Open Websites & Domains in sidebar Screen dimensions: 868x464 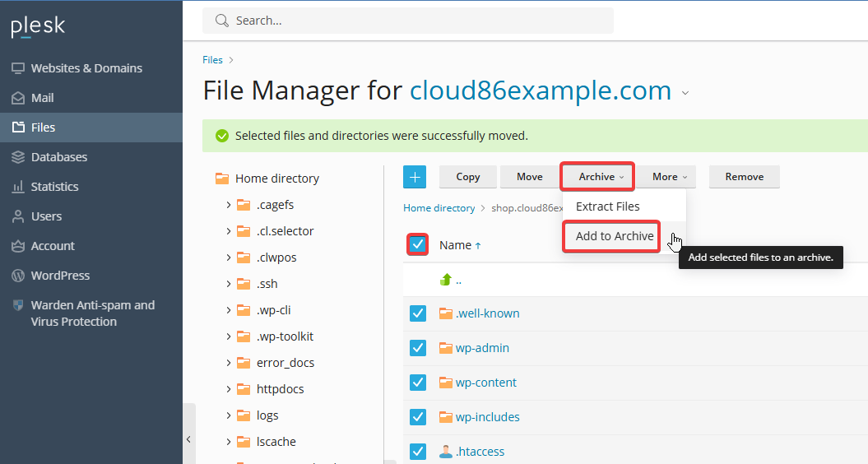91,68
